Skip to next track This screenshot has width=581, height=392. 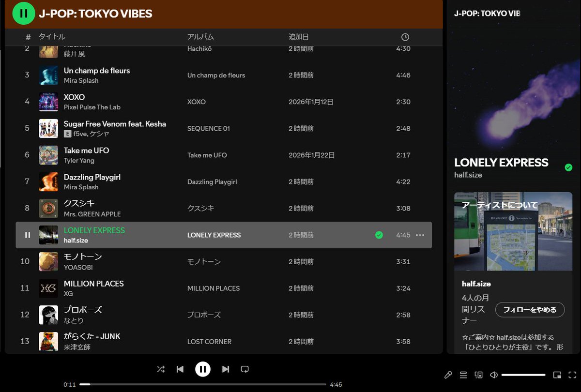coord(226,369)
